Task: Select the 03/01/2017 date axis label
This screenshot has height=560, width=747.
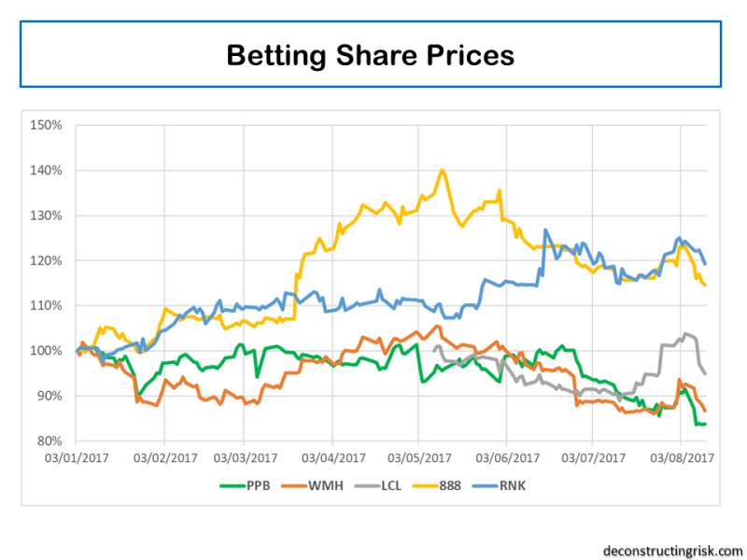Action: pos(79,458)
